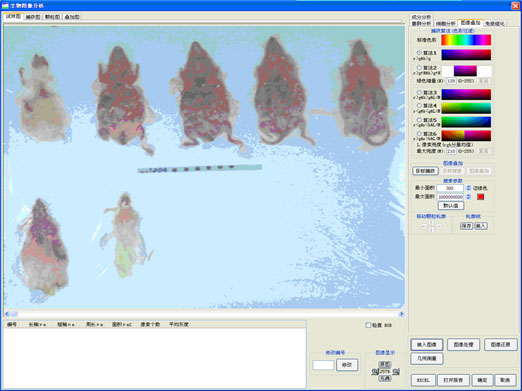Select the 算法3 radio button
522x391 pixels.
(419, 92)
